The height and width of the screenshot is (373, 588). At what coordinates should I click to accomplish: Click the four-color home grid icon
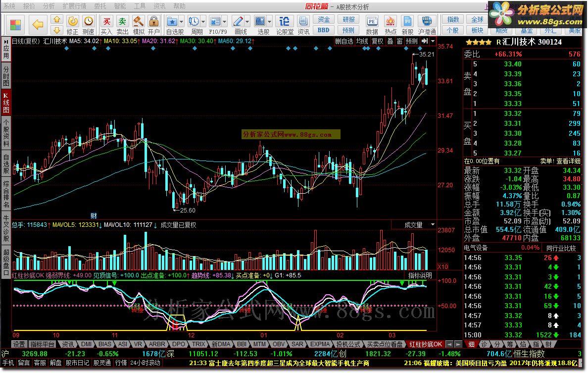[15, 25]
